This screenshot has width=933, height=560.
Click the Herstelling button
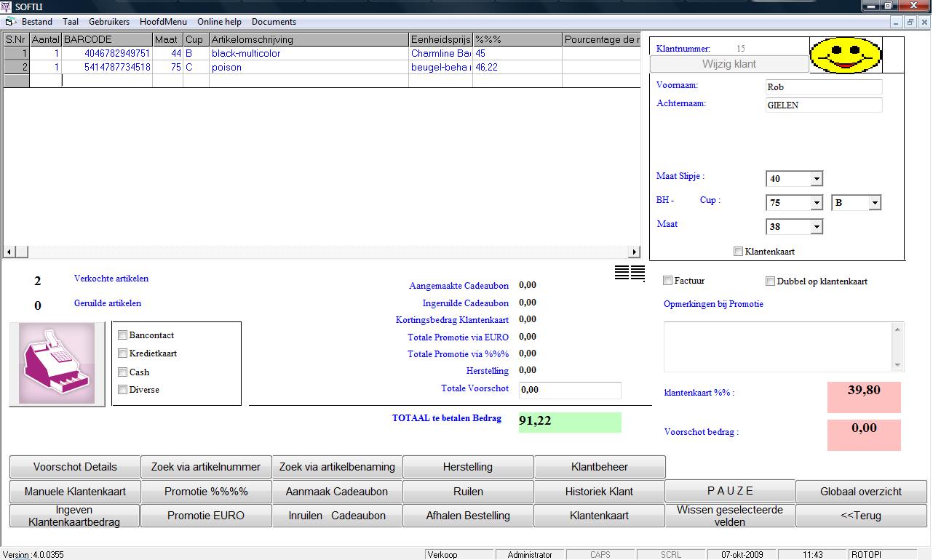pos(468,467)
